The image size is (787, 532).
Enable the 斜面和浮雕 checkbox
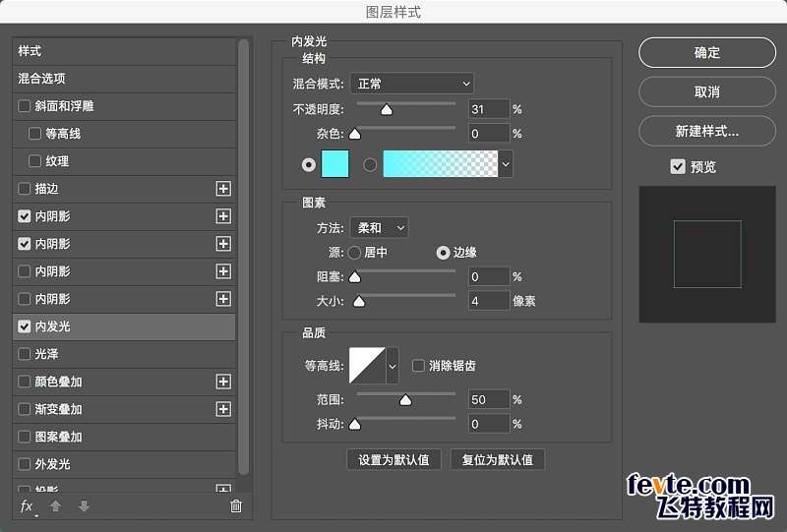[24, 106]
